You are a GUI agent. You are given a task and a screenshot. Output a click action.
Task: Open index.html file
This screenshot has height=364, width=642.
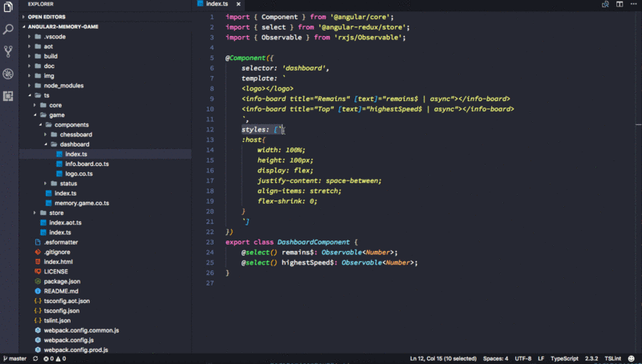58,261
